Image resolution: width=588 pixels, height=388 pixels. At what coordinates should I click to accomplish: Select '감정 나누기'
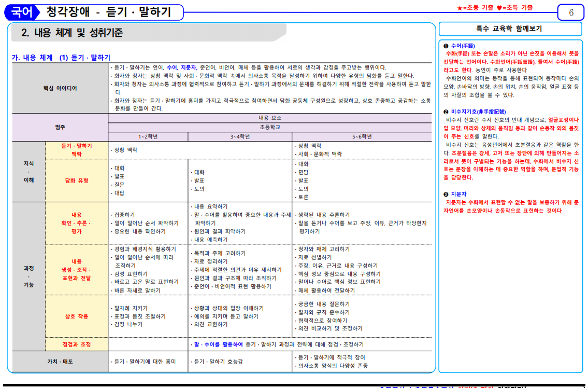128,324
